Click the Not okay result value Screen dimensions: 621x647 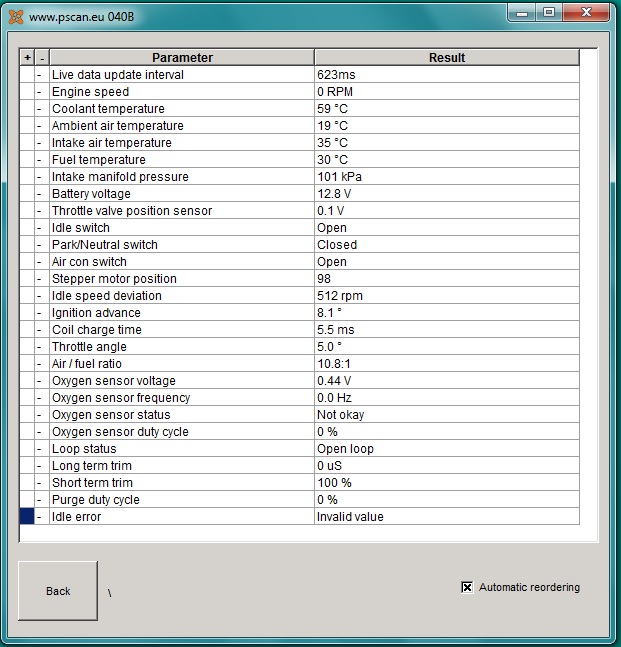coord(447,415)
